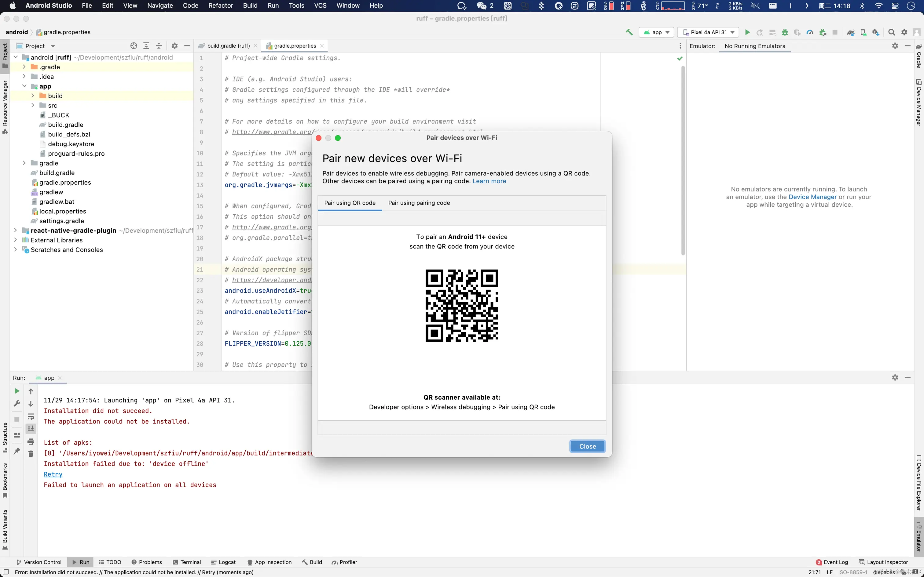Switch to the Pair using pairing code tab
924x577 pixels.
(x=419, y=203)
